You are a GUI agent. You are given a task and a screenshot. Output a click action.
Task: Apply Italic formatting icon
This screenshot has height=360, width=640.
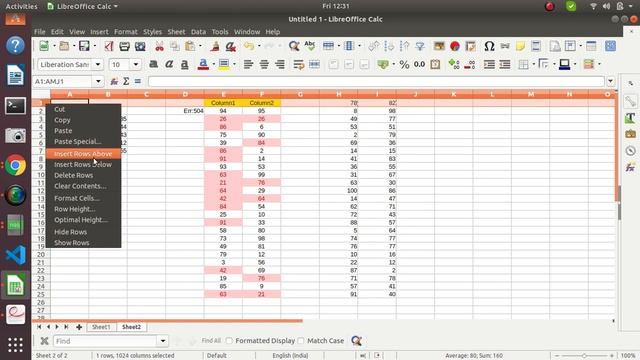pyautogui.click(x=169, y=64)
